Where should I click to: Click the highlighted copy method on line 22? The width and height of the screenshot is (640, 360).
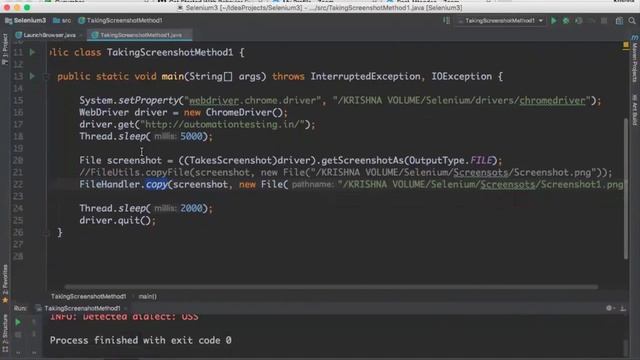coord(157,184)
